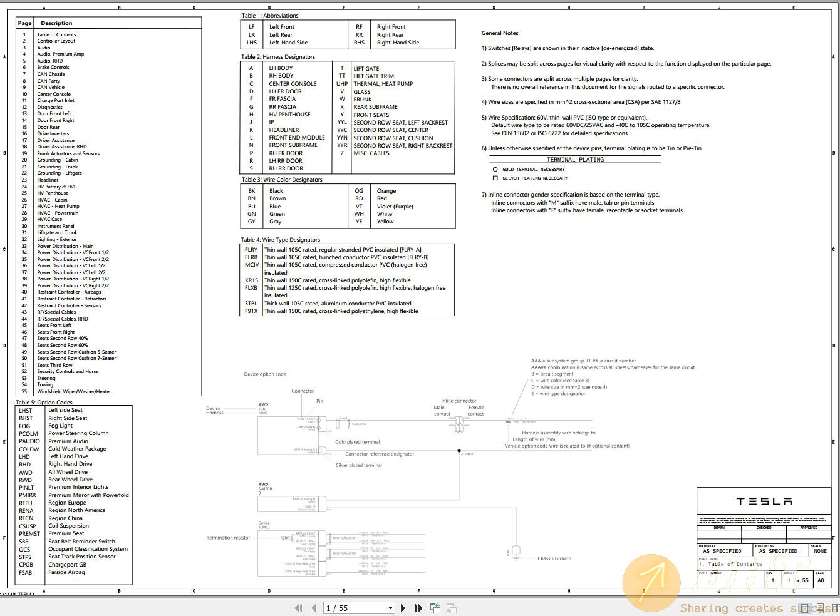Click 'Security Controls and Horns' entry

click(68, 372)
